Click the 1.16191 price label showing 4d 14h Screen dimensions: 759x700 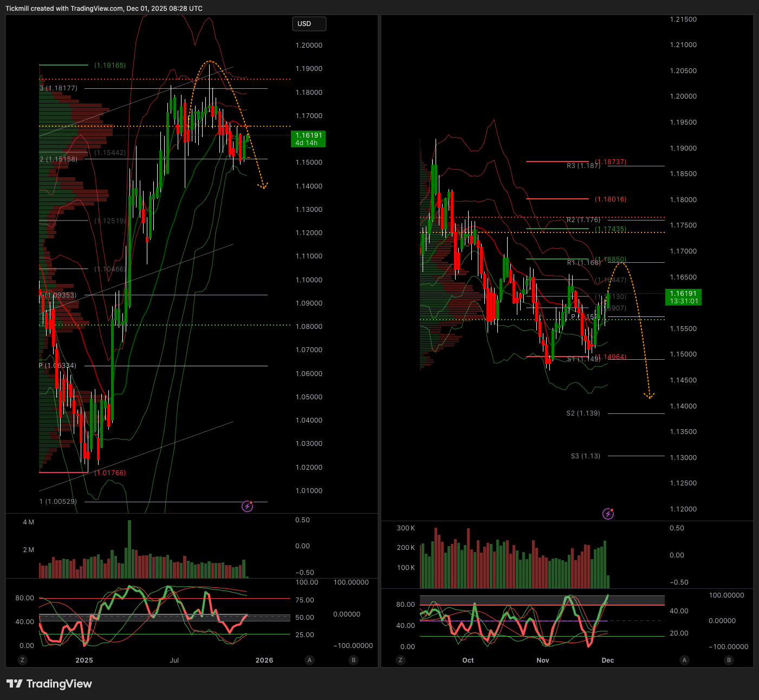(308, 139)
